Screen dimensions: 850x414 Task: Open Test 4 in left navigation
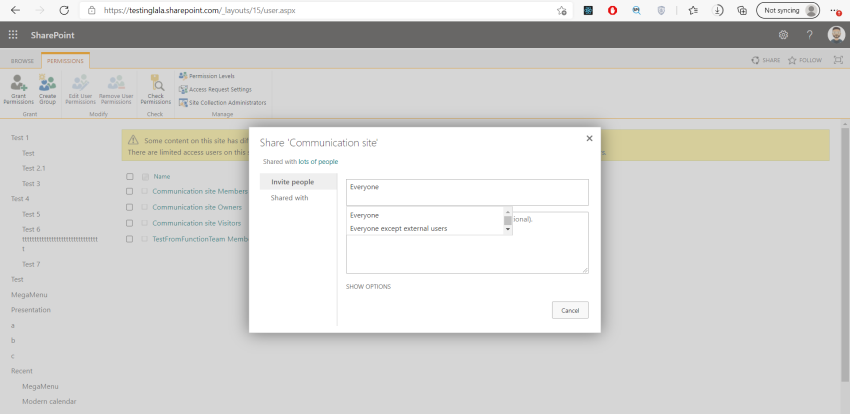click(x=20, y=198)
